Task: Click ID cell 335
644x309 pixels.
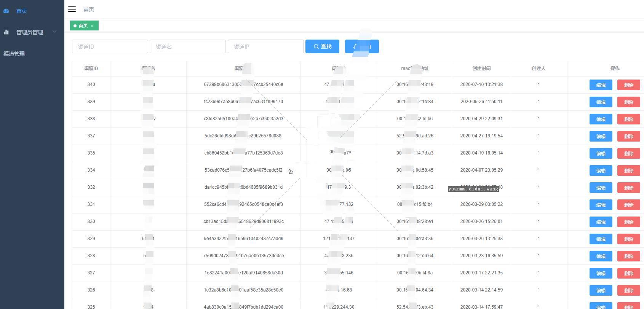Action: [x=91, y=153]
